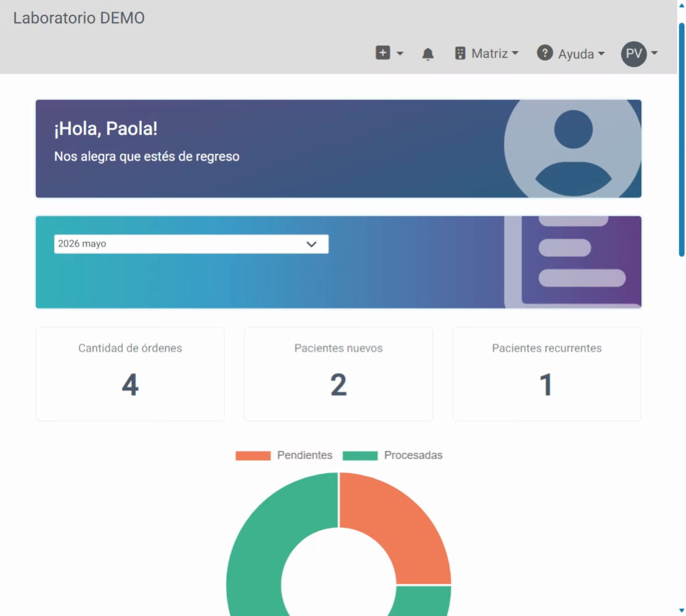686x616 pixels.
Task: Click the scrollbar up arrow
Action: coord(681,5)
